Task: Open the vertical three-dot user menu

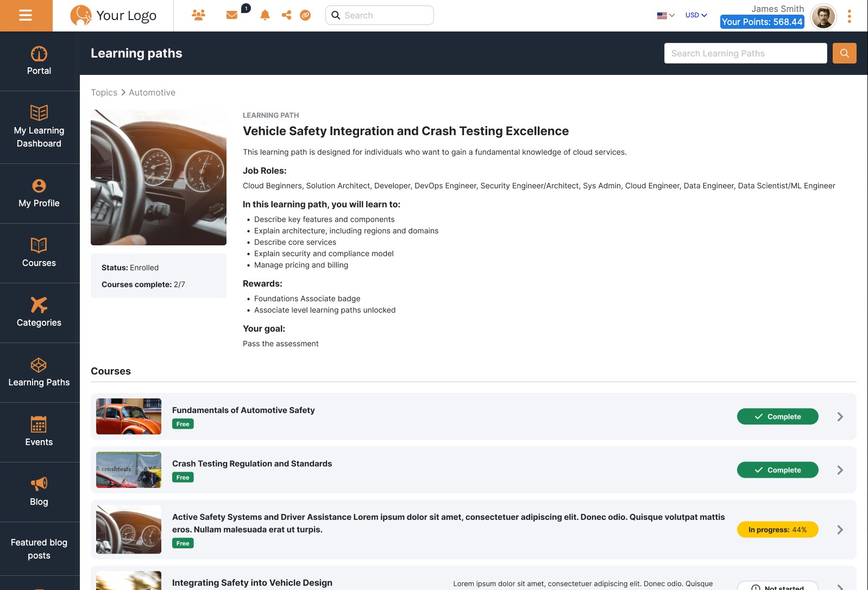Action: pos(849,16)
